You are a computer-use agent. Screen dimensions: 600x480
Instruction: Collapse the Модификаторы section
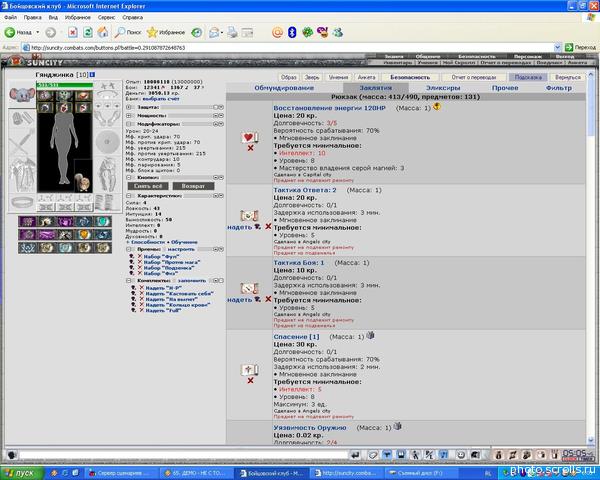(x=129, y=124)
